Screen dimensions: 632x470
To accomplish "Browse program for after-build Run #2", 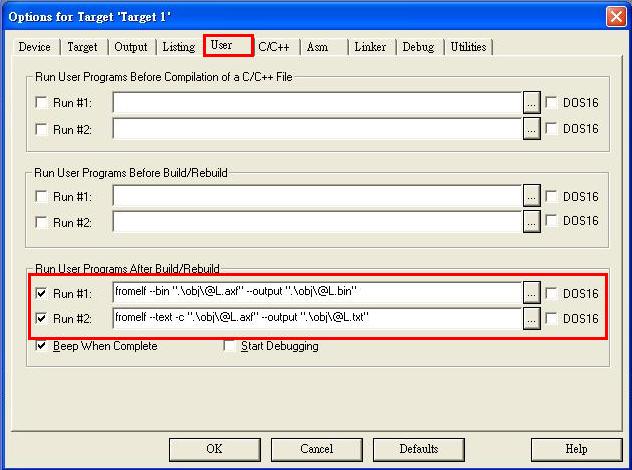I will click(x=532, y=319).
